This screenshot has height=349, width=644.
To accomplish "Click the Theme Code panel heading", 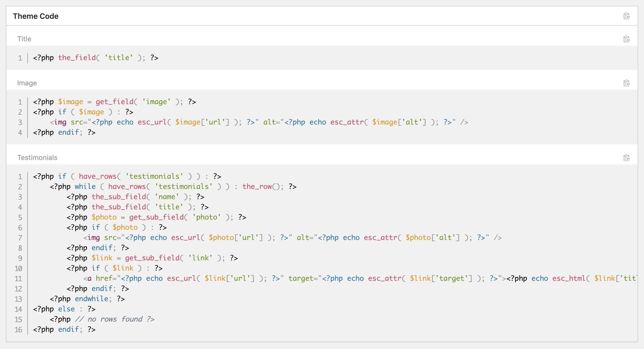I will point(36,16).
